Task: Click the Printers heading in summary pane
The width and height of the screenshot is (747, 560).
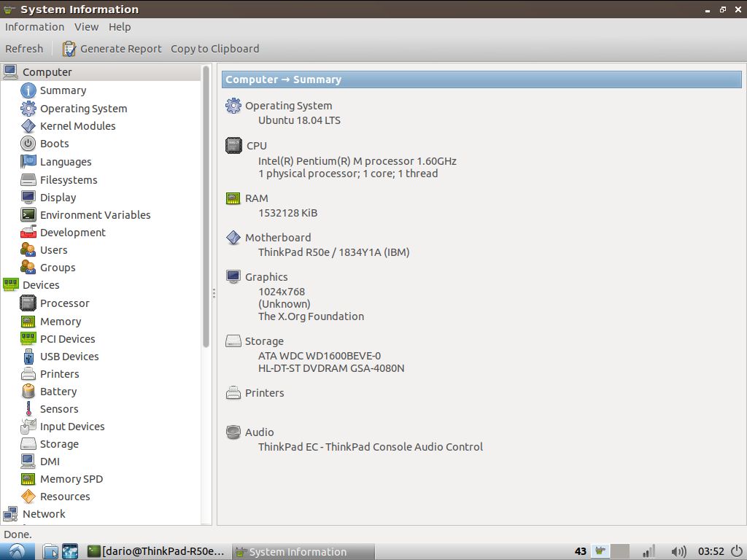Action: (x=264, y=393)
